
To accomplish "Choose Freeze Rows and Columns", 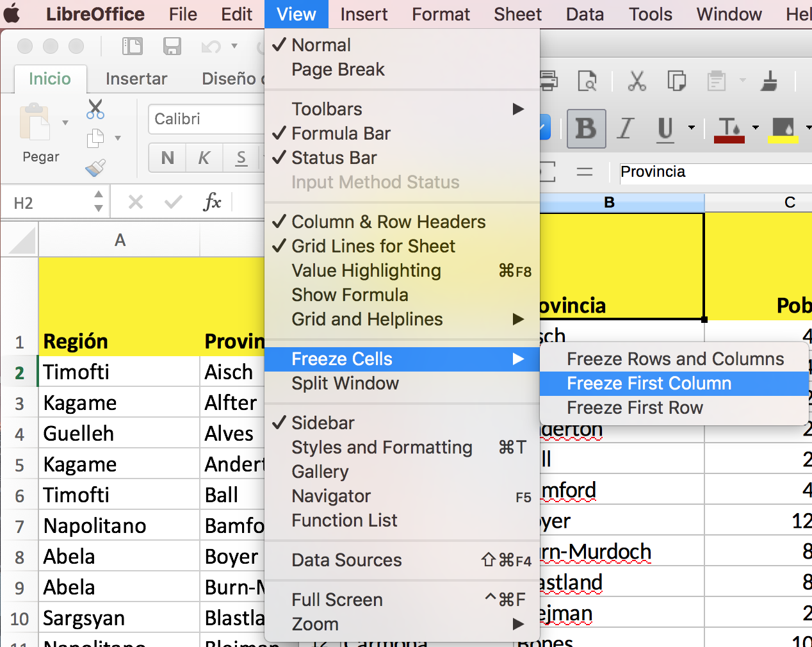I will (674, 359).
